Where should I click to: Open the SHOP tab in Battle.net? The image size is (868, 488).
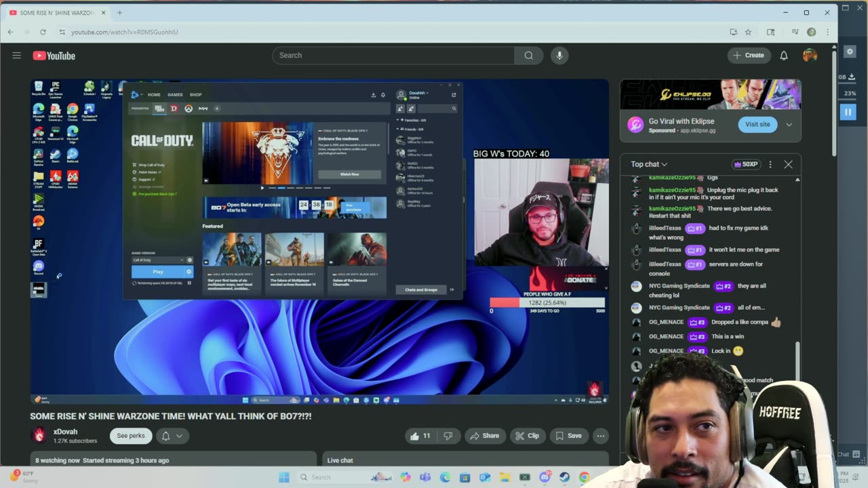coord(195,95)
